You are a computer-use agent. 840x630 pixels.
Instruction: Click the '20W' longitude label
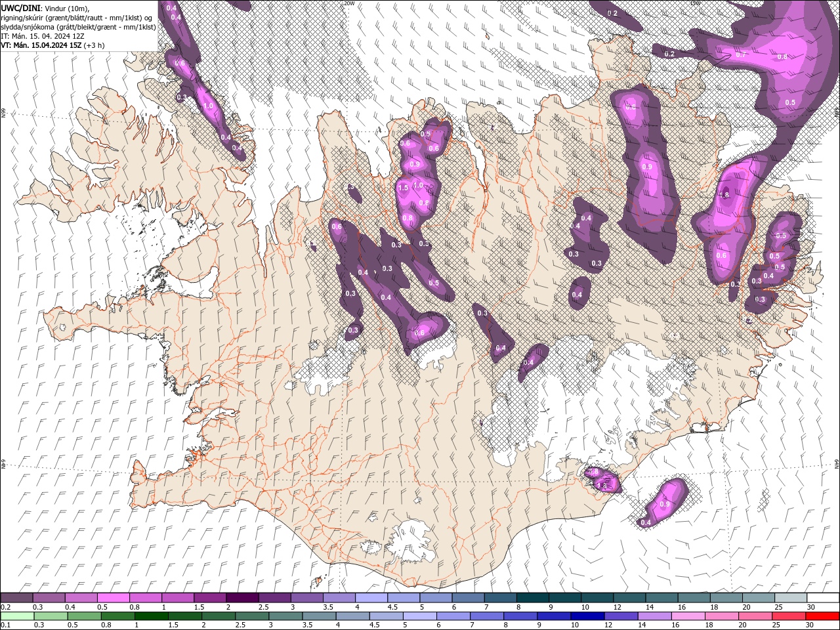[349, 3]
